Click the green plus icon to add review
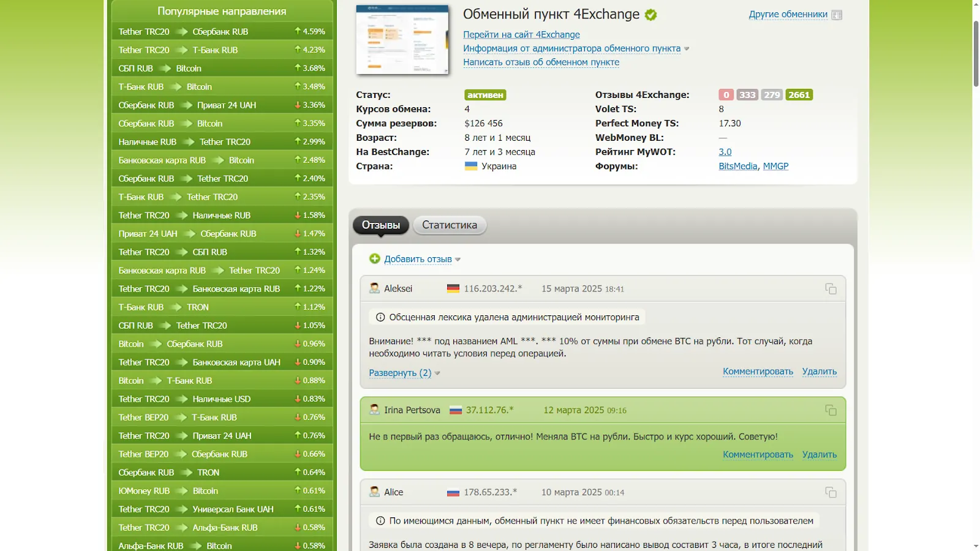 (x=375, y=259)
